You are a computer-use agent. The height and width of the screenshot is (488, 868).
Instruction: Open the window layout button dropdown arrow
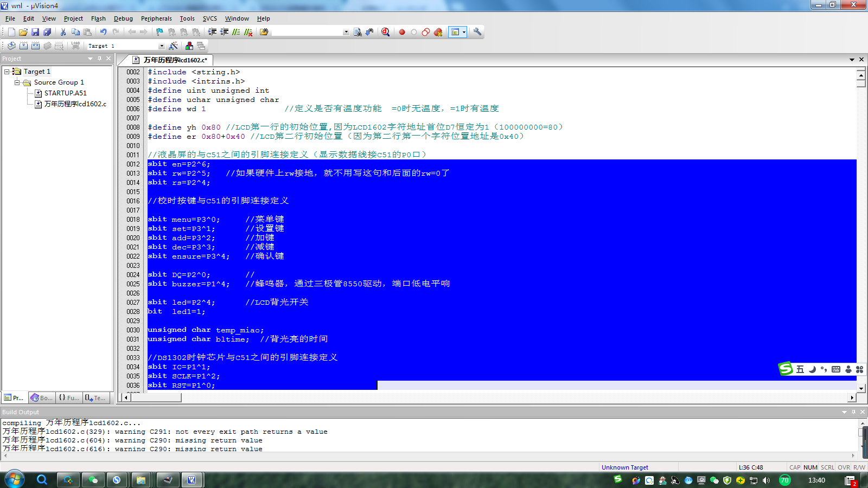tap(464, 32)
